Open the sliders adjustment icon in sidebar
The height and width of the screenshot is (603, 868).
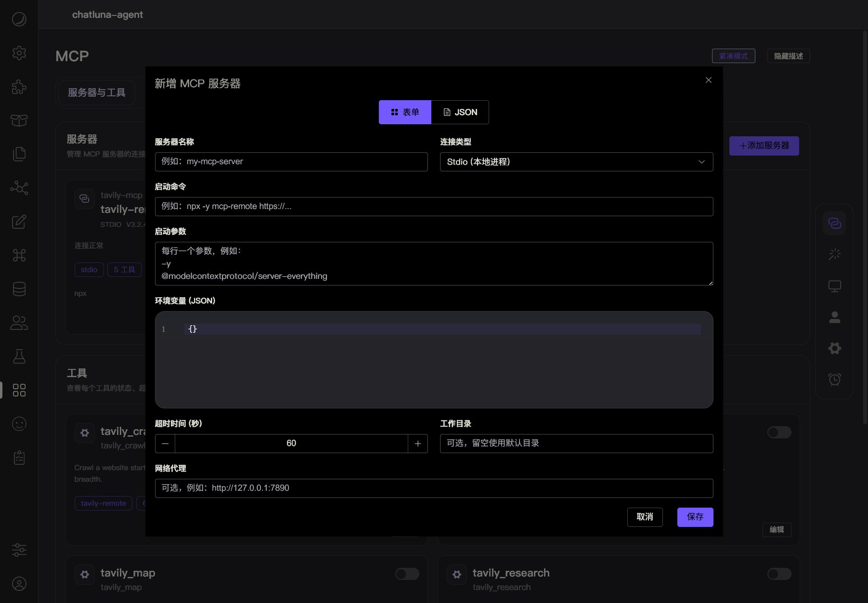coord(19,550)
